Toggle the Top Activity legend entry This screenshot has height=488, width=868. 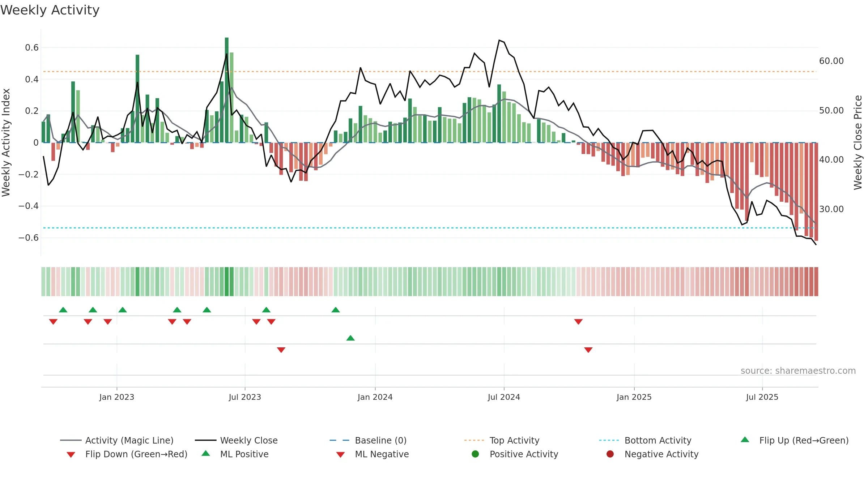[x=502, y=440]
